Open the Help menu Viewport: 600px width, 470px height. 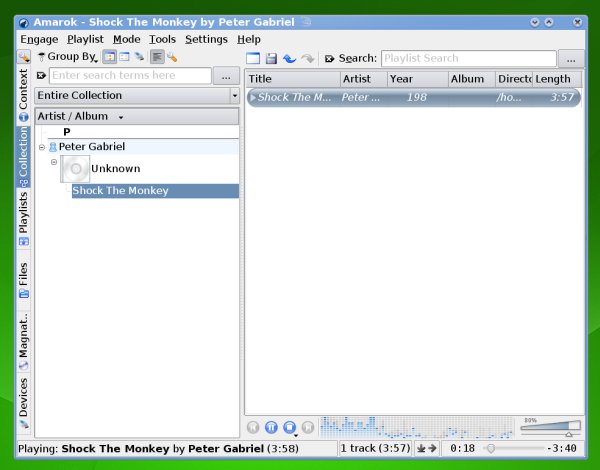(x=249, y=39)
